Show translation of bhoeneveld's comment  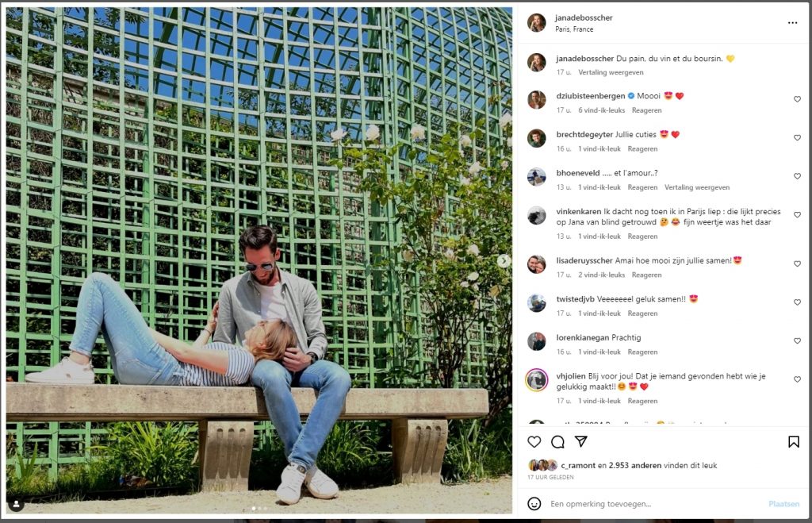coord(696,187)
